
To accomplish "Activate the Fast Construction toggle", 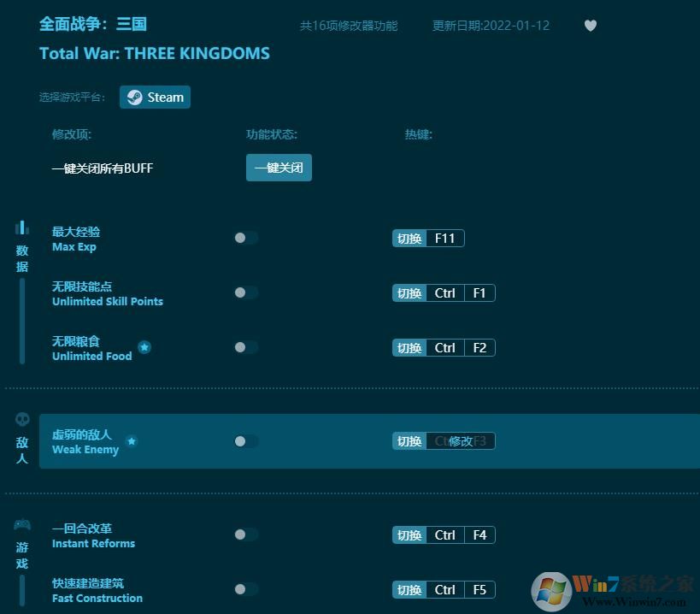I will [x=245, y=589].
